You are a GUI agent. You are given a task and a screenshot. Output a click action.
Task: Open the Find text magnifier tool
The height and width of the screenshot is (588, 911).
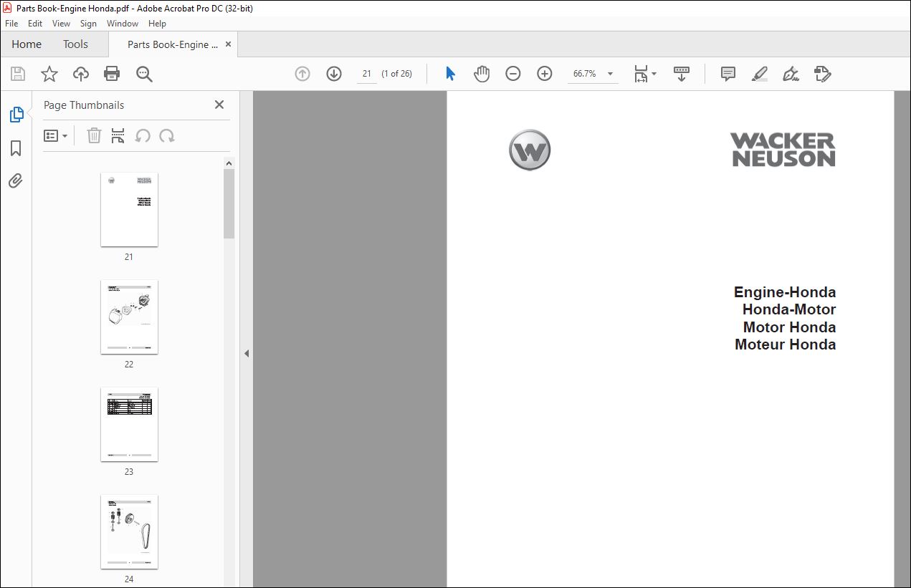click(x=144, y=74)
